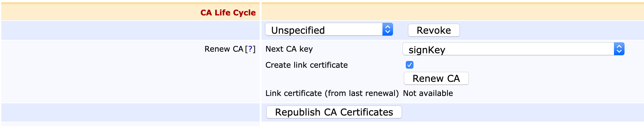Click the empty label cell left of Republish button
The height and width of the screenshot is (129, 644).
pos(128,112)
